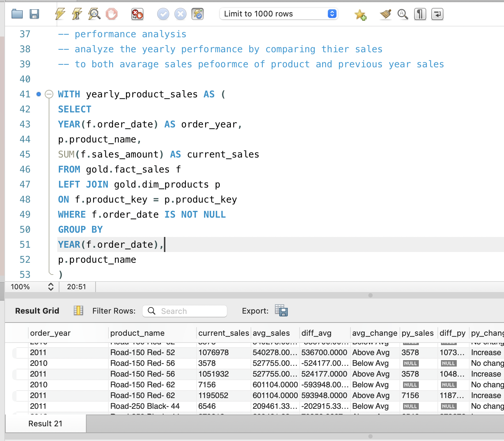Sort by the current_sales column header
This screenshot has width=504, height=441.
click(x=223, y=333)
